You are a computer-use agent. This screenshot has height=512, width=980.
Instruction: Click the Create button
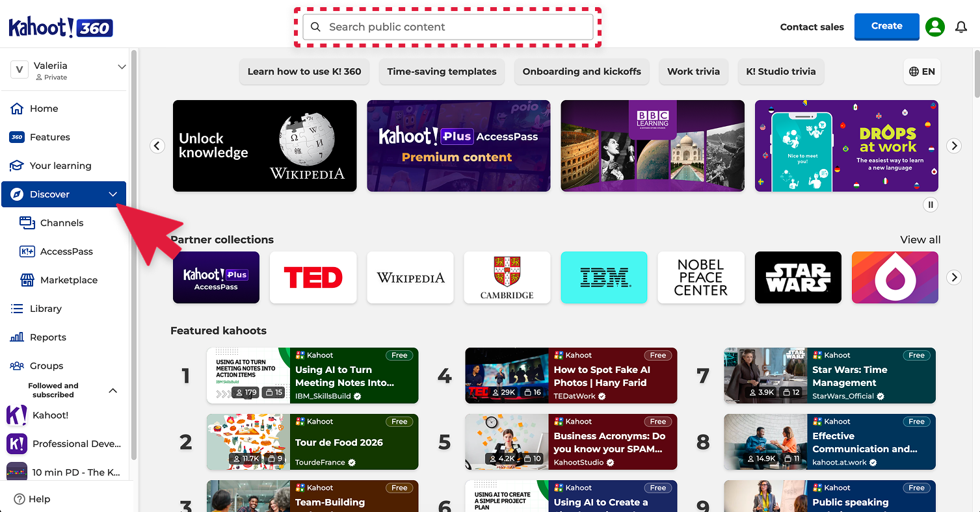click(x=887, y=27)
